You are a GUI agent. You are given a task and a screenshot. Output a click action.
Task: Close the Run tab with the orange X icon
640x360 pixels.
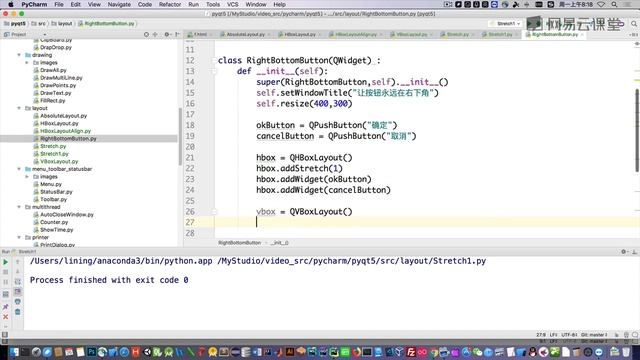click(6, 317)
